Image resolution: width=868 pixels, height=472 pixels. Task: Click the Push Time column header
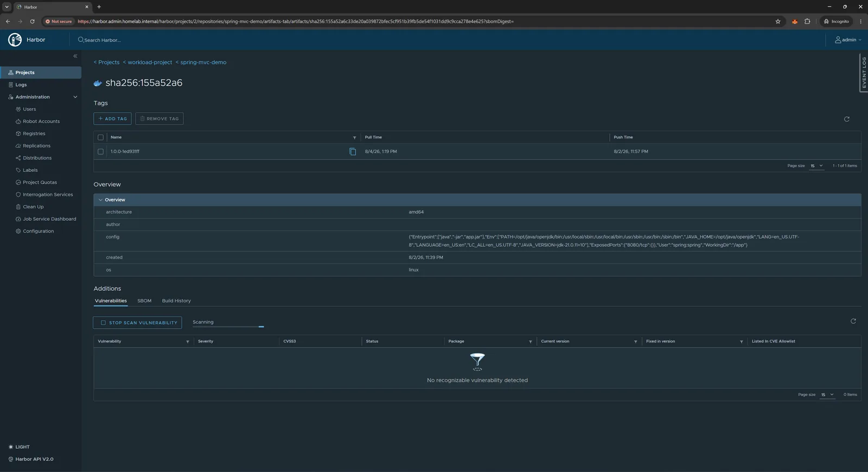coord(623,137)
